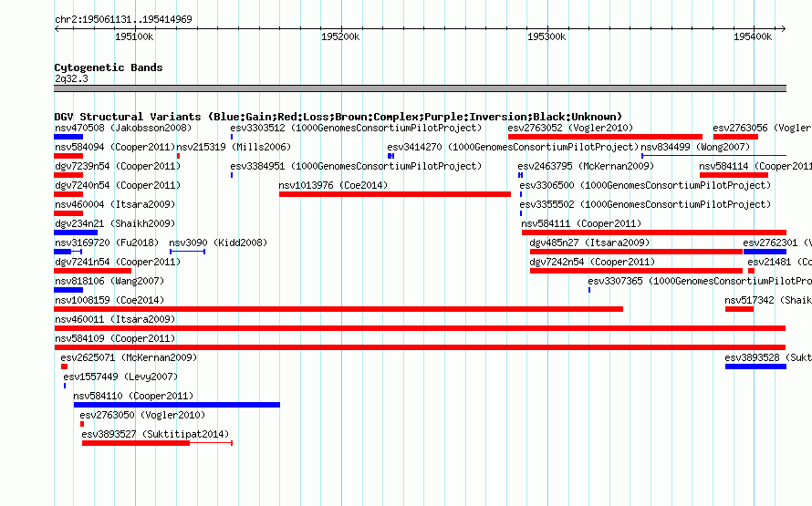812x506 pixels.
Task: Select the red bar under nsv460011
Action: [x=420, y=328]
